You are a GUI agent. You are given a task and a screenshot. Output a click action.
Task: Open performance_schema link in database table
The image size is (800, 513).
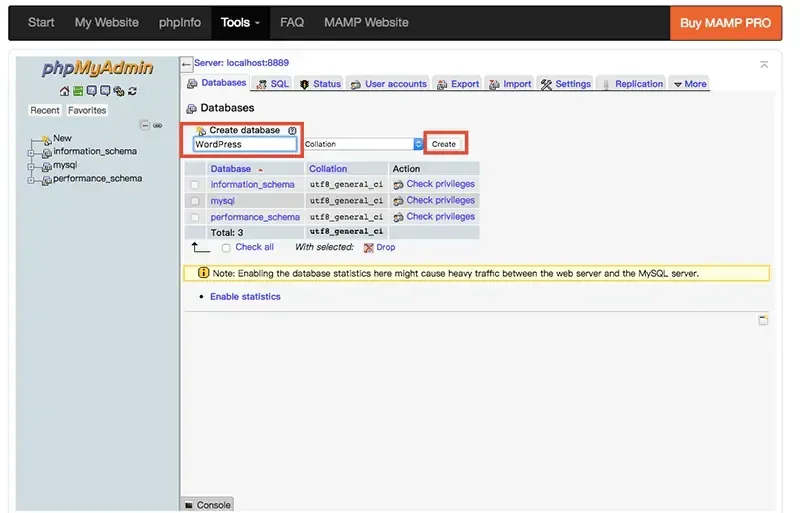point(255,217)
